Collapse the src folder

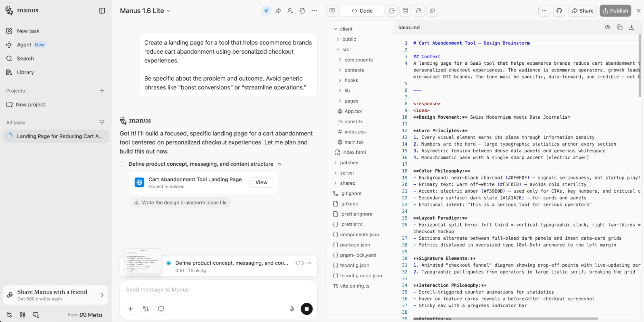[338, 50]
